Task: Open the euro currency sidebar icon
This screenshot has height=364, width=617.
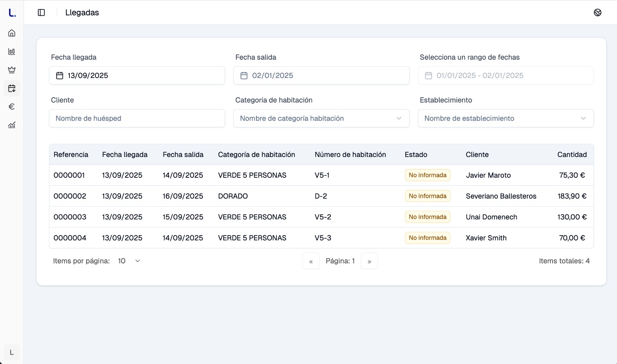Action: (x=12, y=106)
